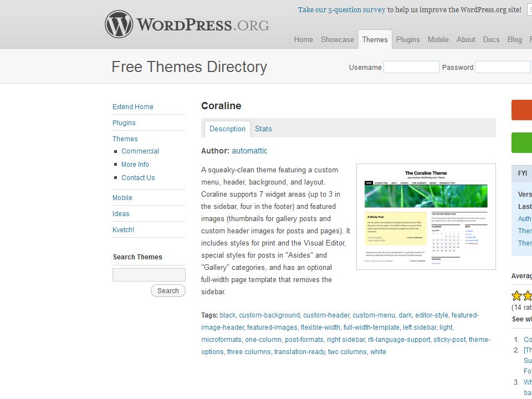Click the Search button
532x399 pixels.
click(168, 291)
